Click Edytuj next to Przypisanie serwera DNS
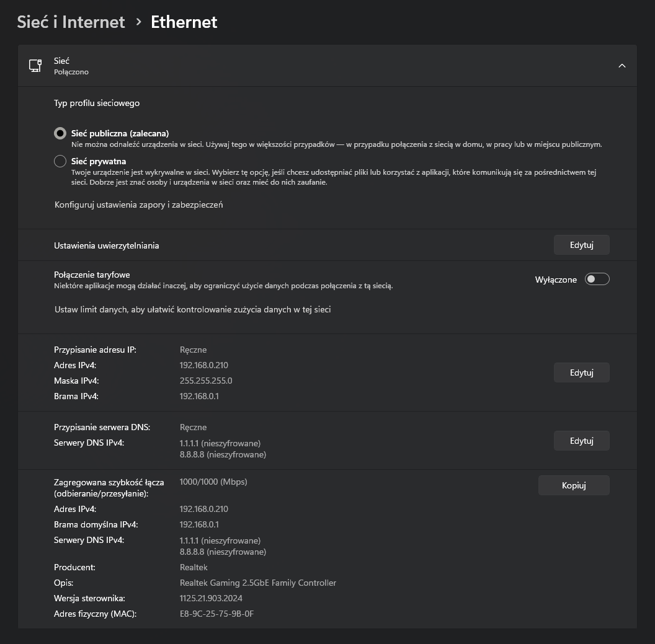This screenshot has height=644, width=655. 581,441
